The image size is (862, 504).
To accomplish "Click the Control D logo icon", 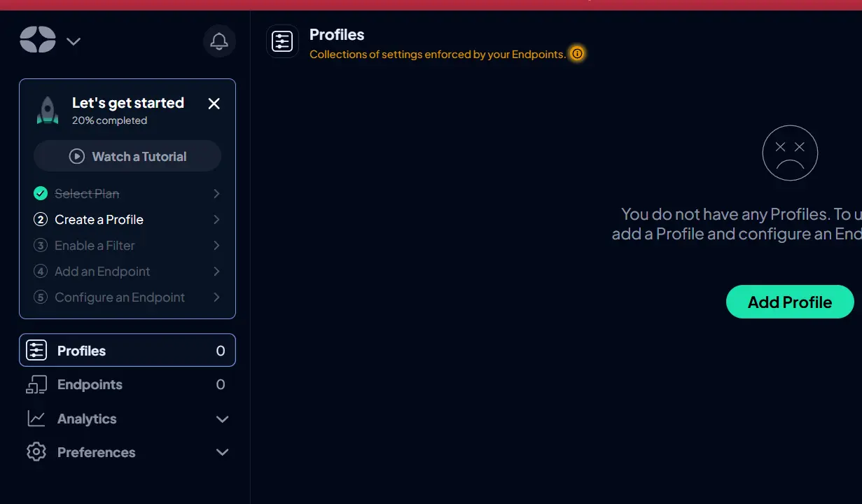I will pos(38,39).
